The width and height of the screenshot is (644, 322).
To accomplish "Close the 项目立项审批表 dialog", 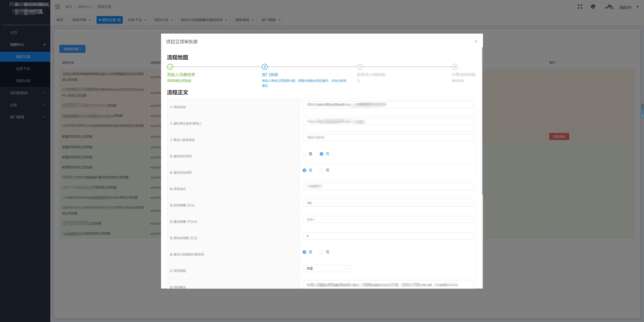I will point(476,42).
